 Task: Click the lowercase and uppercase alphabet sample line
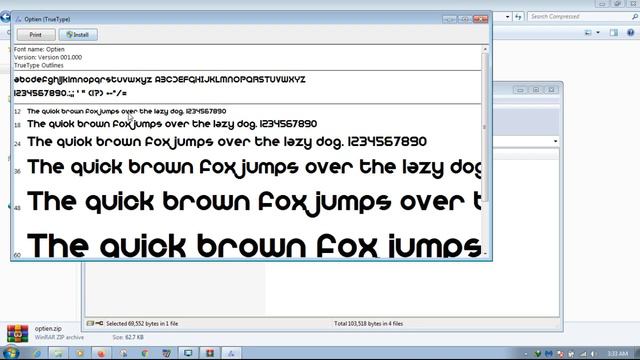160,80
